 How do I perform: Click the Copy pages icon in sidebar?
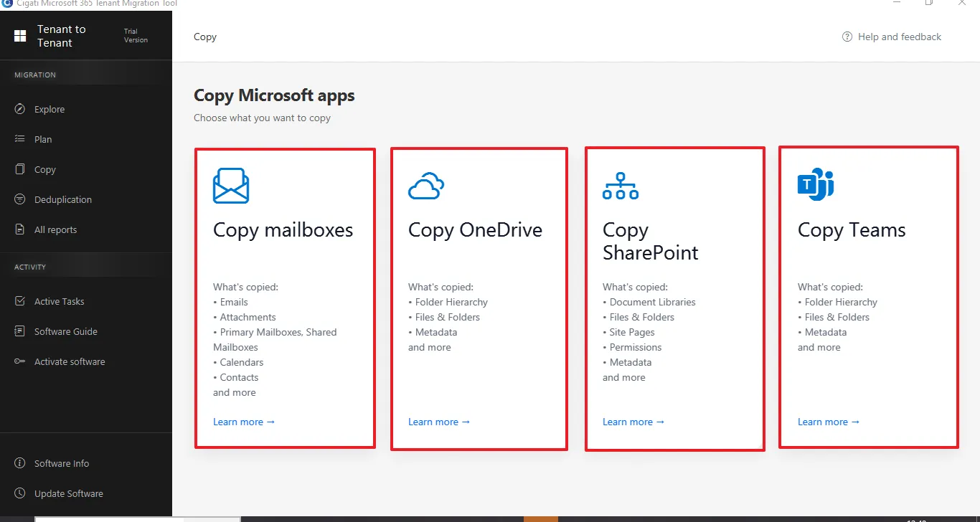[x=20, y=169]
